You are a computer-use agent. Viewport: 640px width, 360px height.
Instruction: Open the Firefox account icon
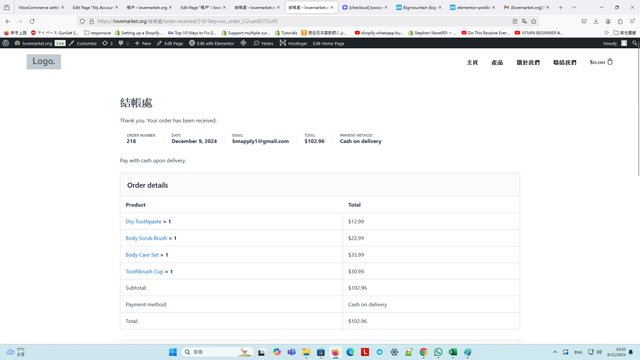click(608, 21)
